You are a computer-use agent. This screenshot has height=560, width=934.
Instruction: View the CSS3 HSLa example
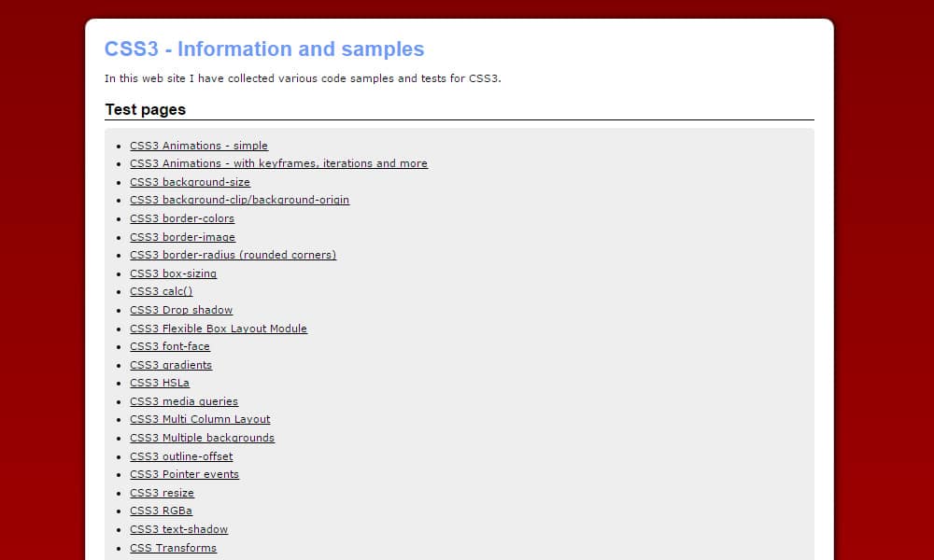[160, 383]
